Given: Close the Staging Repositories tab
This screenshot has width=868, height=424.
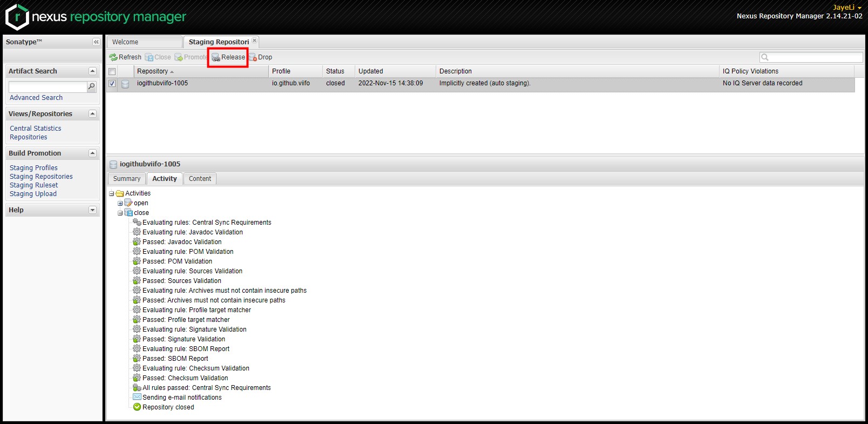Looking at the screenshot, I should (255, 41).
